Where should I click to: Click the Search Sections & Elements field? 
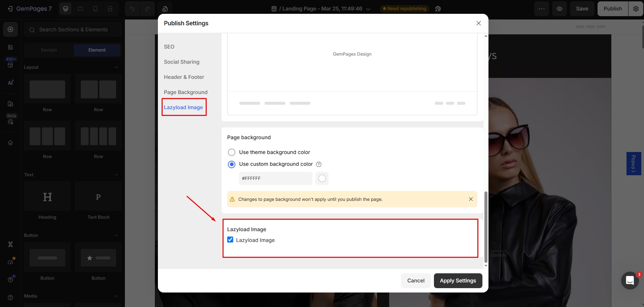(73, 30)
